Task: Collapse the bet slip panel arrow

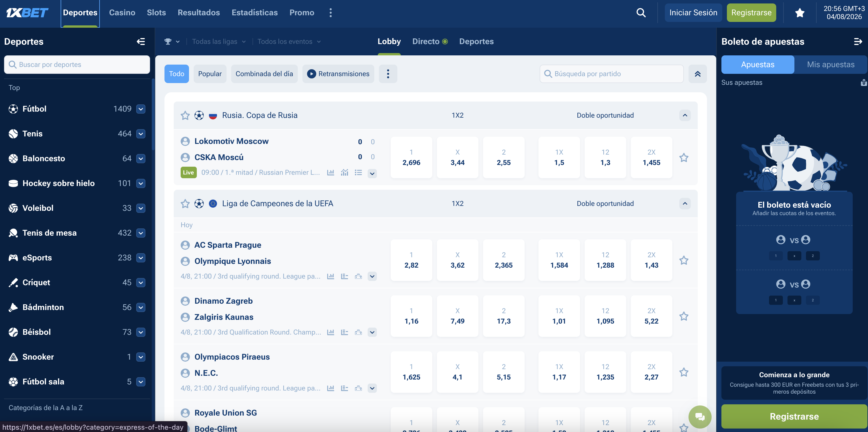Action: [x=858, y=42]
